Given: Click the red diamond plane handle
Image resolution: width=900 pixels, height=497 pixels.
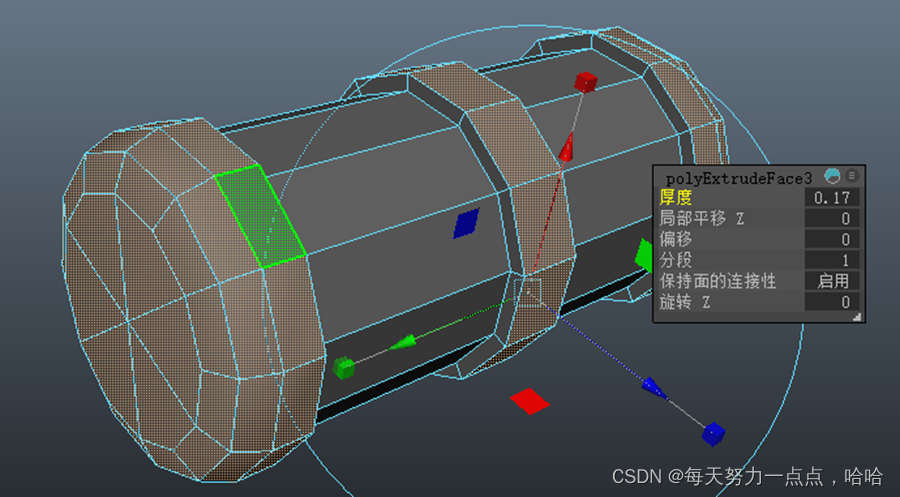Looking at the screenshot, I should pyautogui.click(x=530, y=401).
